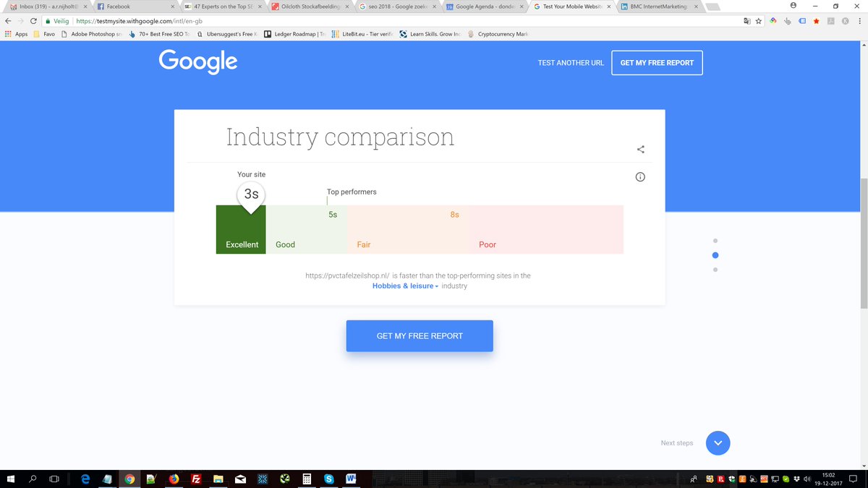This screenshot has width=868, height=488.
Task: Click the outlined GET MY FREE REPORT header button
Action: click(657, 63)
